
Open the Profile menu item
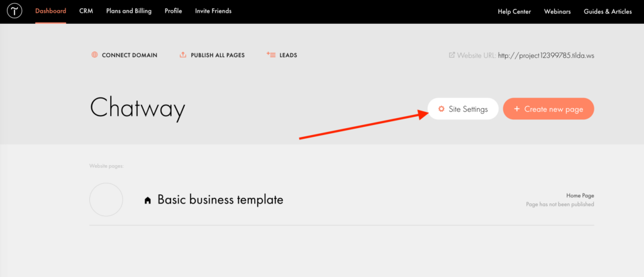[x=174, y=11]
